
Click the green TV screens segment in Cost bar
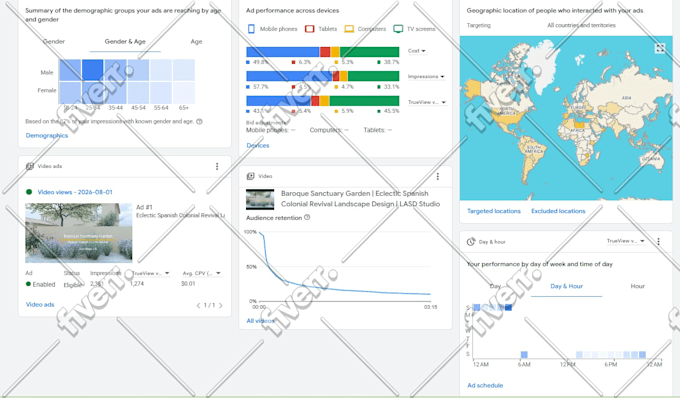tap(369, 52)
